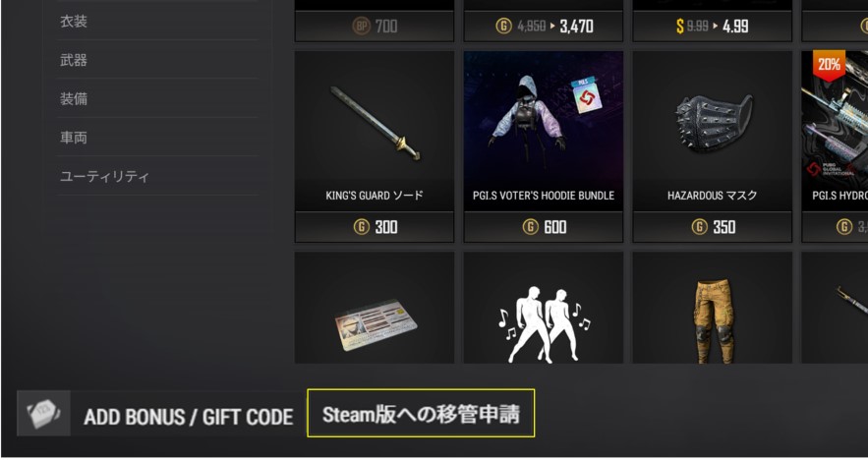Click the 20% discount badge
Screen dimensions: 868x460
tap(829, 65)
